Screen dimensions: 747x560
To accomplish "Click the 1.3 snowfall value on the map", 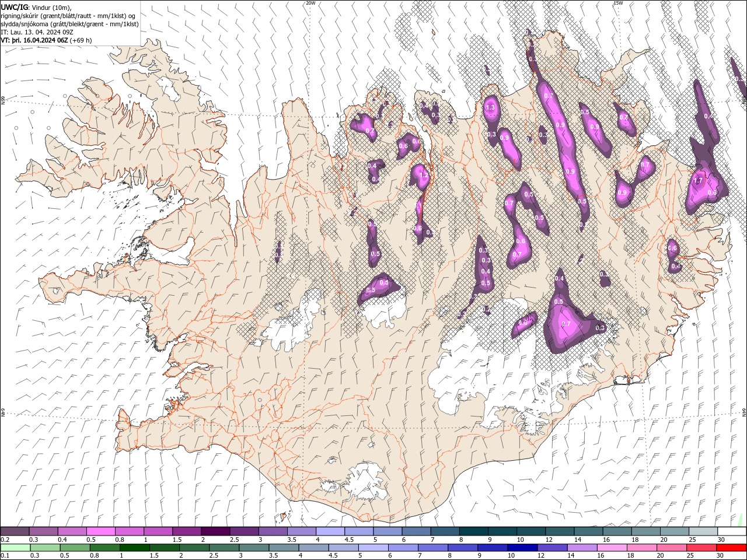I will [490, 107].
